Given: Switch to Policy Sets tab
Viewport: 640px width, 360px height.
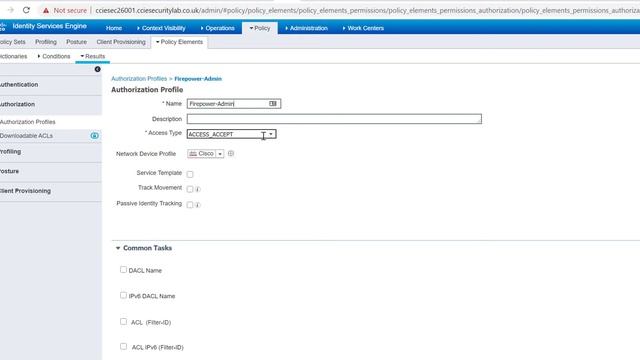Looking at the screenshot, I should 12,42.
